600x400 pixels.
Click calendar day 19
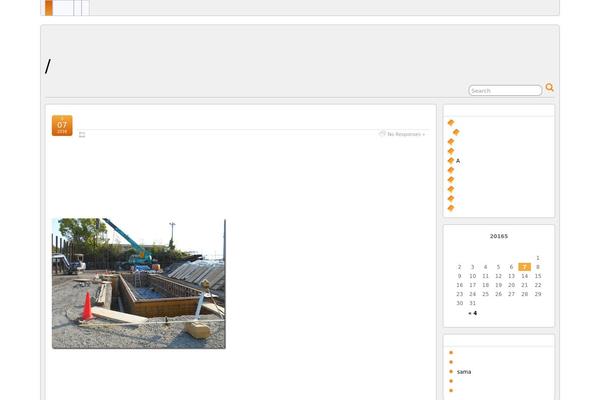[498, 285]
